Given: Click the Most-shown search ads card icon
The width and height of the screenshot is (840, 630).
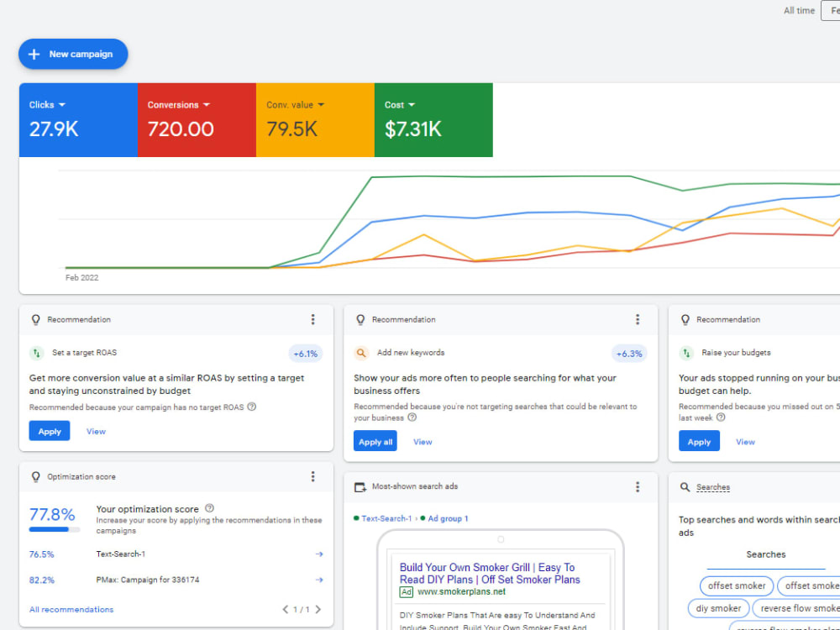Looking at the screenshot, I should pos(360,487).
